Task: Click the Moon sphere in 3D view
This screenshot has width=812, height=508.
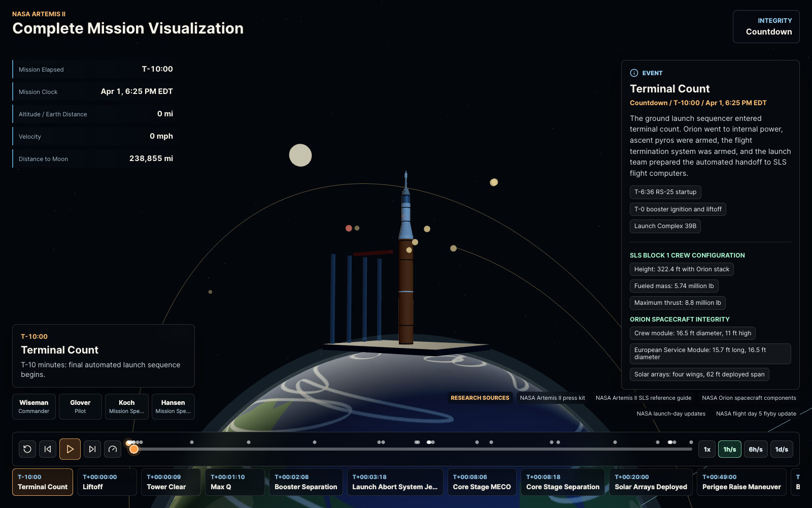Action: point(300,155)
